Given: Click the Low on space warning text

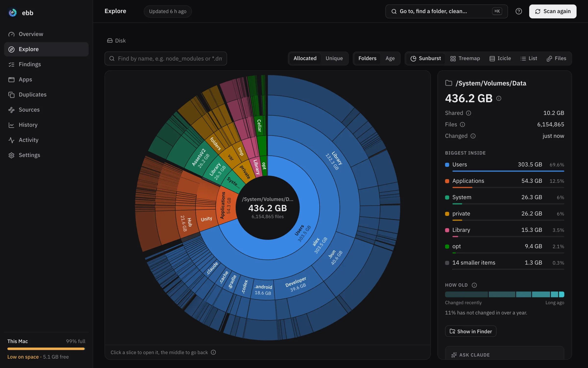Looking at the screenshot, I should click(23, 357).
